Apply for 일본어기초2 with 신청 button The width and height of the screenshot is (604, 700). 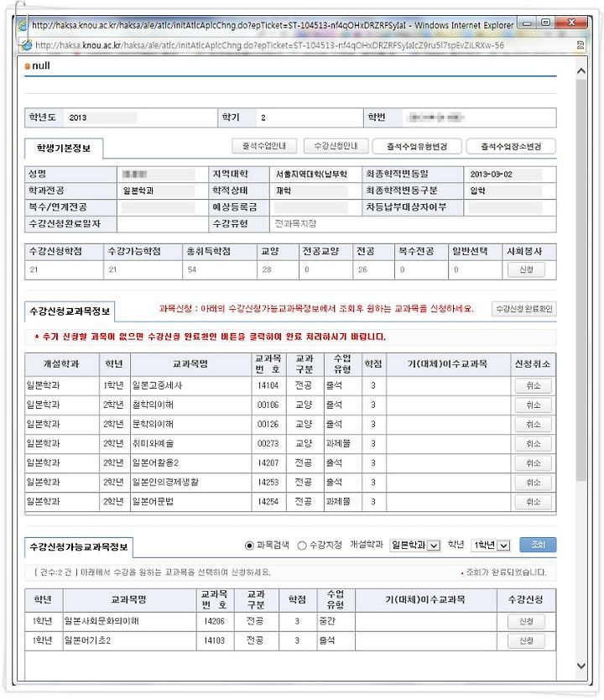526,640
